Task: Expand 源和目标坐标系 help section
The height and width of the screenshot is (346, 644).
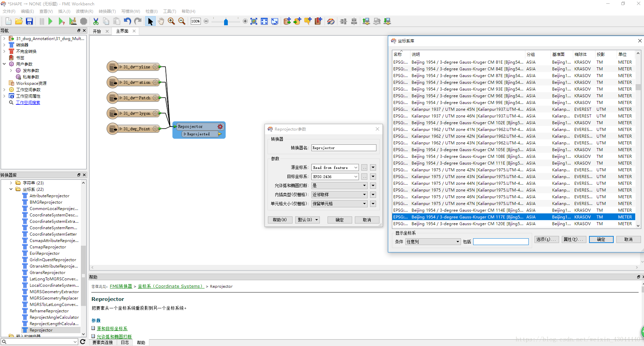Action: coord(93,328)
